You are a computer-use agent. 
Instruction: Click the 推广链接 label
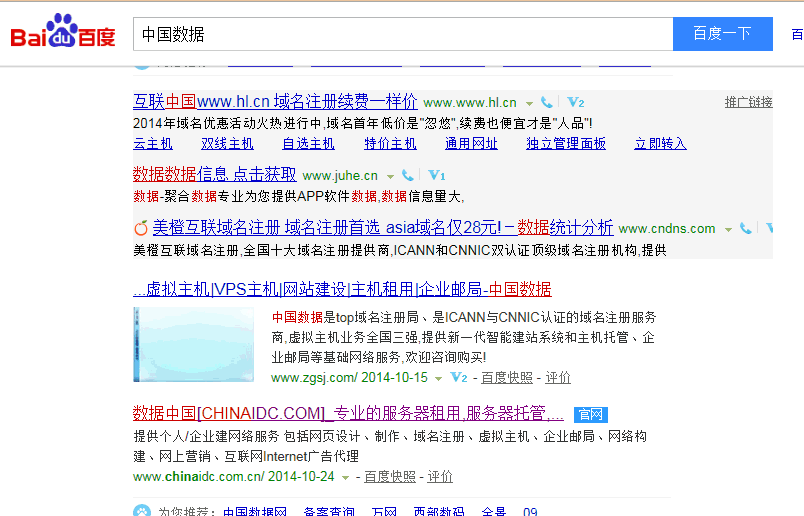748,102
